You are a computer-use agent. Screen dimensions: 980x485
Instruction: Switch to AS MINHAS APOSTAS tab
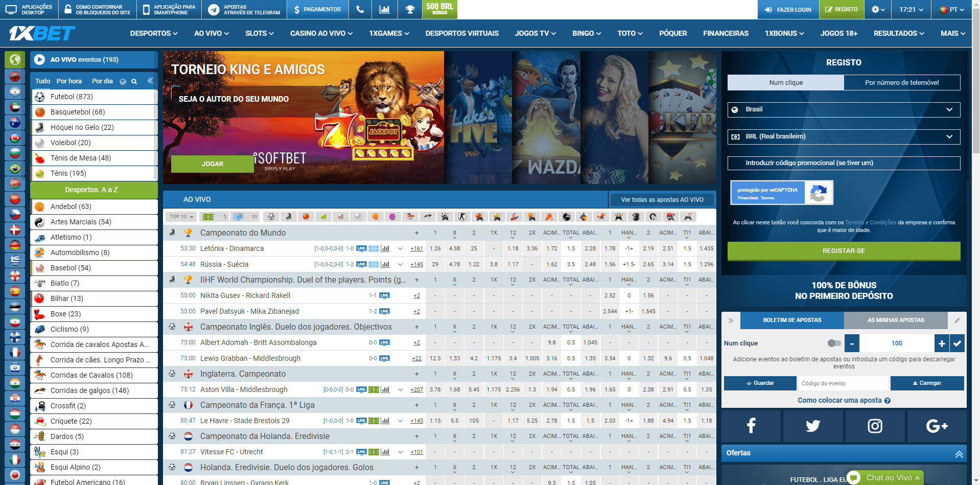click(x=896, y=320)
